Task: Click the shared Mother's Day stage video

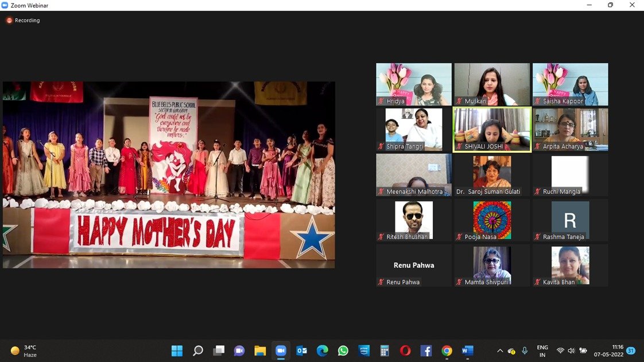Action: [169, 174]
